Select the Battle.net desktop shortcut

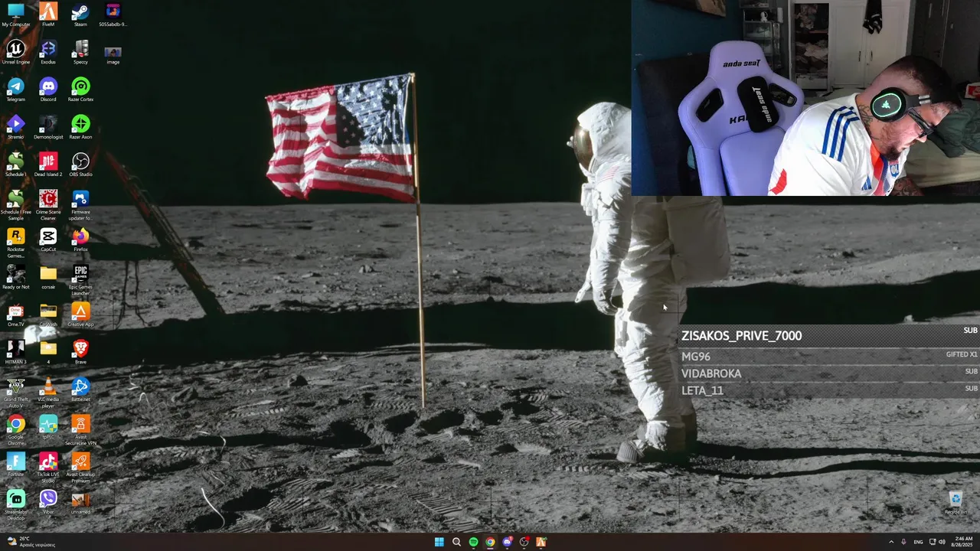point(80,390)
